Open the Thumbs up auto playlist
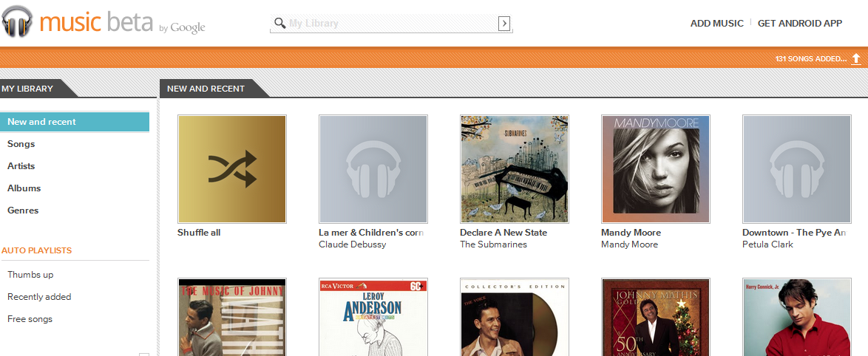The image size is (868, 356). coord(30,275)
